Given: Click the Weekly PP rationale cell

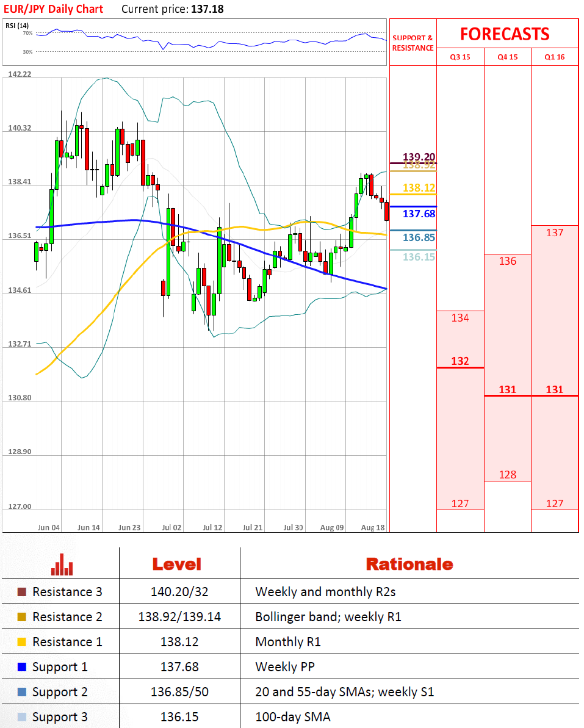Looking at the screenshot, I should click(x=285, y=667).
